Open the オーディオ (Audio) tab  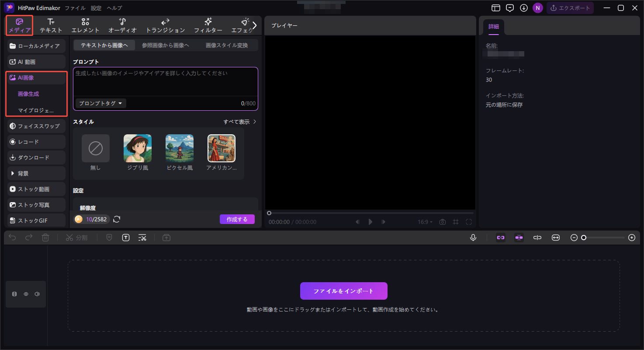coord(122,26)
